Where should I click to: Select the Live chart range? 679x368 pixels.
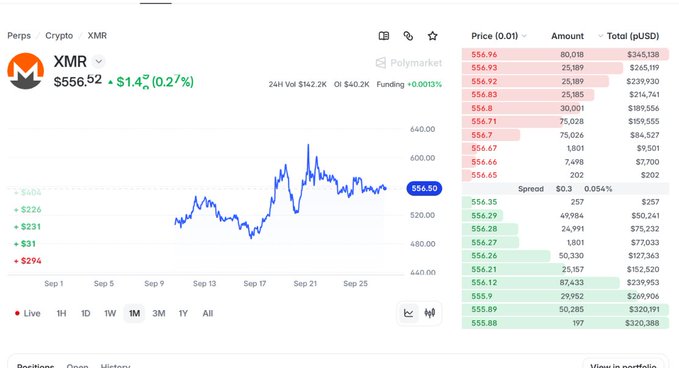tap(28, 313)
